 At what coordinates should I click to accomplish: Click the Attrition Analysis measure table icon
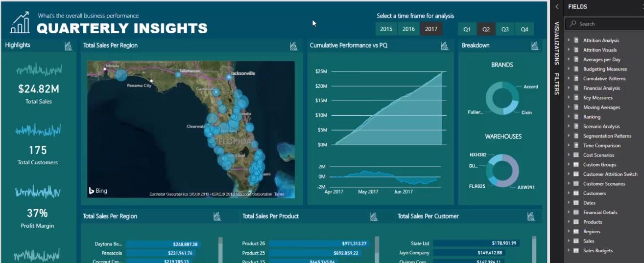point(576,41)
